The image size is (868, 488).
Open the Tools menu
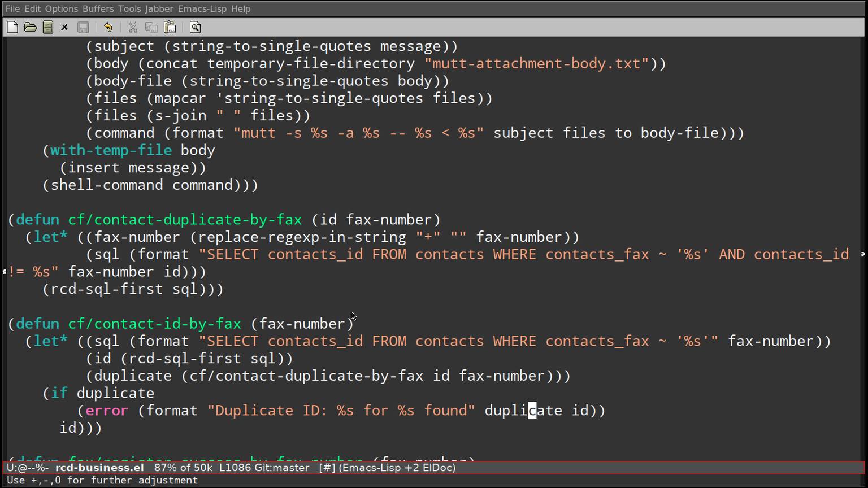[x=129, y=9]
